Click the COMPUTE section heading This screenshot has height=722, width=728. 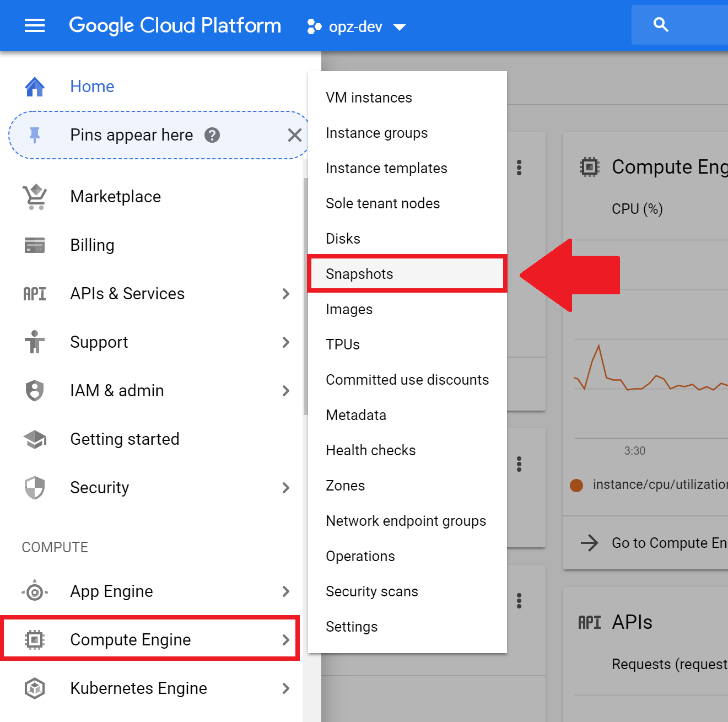[55, 547]
